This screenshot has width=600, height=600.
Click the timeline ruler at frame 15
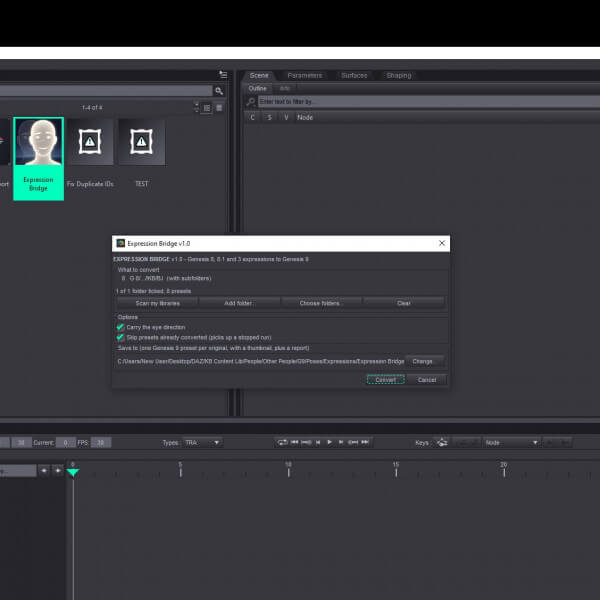coord(396,470)
